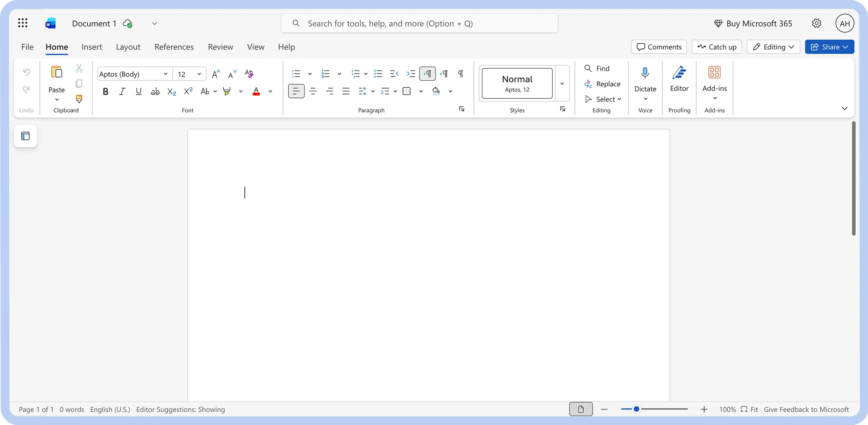Open the Dictate voice tool
This screenshot has height=425, width=868.
click(645, 80)
